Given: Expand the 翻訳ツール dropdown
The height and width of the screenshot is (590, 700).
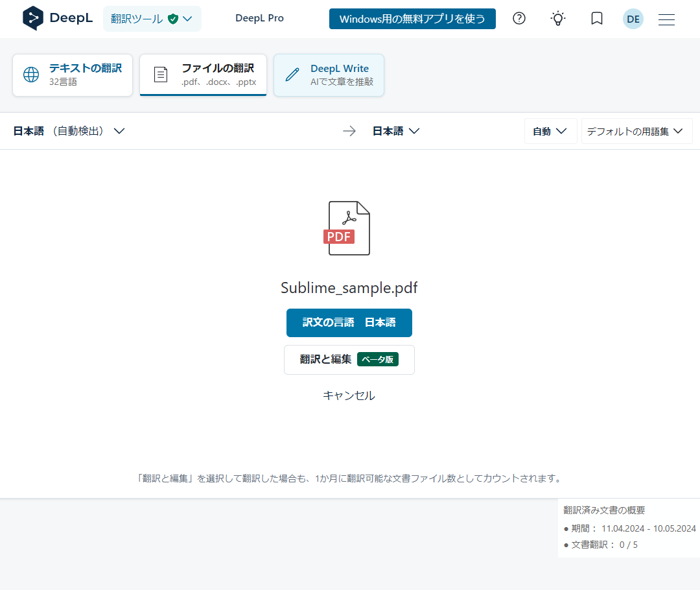Looking at the screenshot, I should (152, 19).
